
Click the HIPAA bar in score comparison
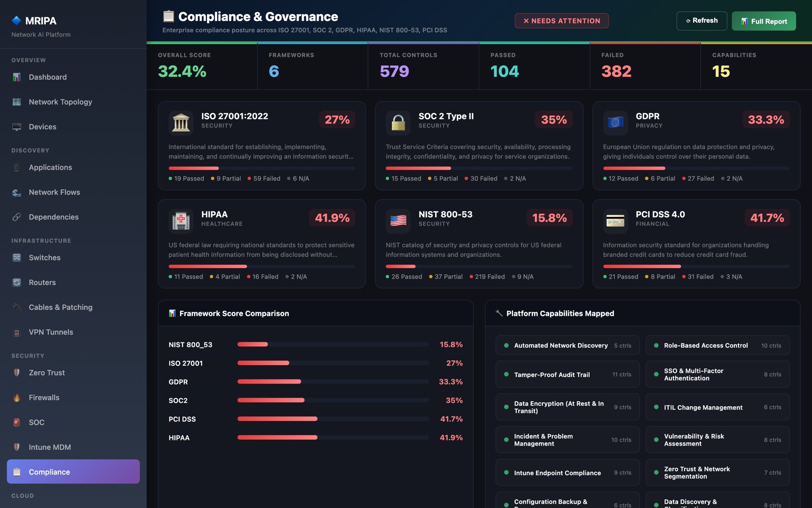pos(333,437)
